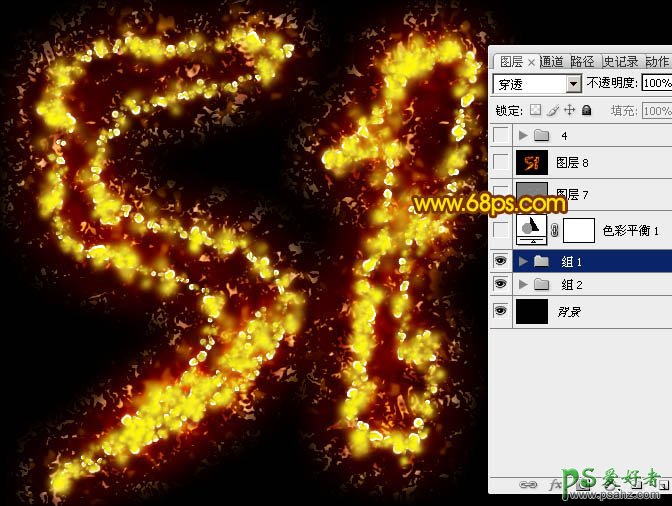The height and width of the screenshot is (506, 672).
Task: Click the lock all padlock icon
Action: click(586, 110)
